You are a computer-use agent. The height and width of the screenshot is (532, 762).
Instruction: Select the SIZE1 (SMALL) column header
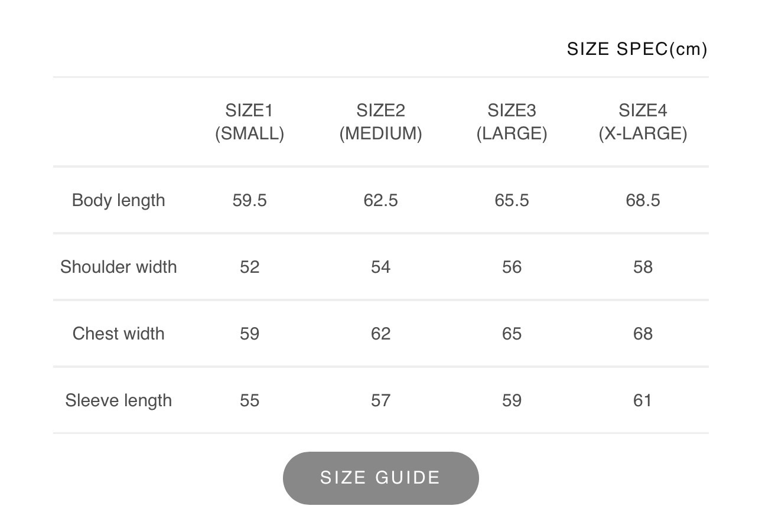coord(249,122)
